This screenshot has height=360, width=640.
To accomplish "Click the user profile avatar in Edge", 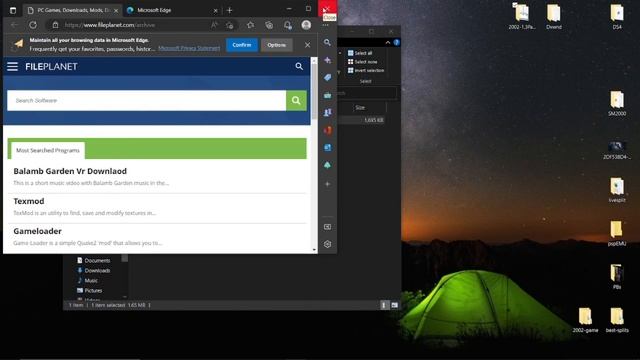I will pos(306,25).
